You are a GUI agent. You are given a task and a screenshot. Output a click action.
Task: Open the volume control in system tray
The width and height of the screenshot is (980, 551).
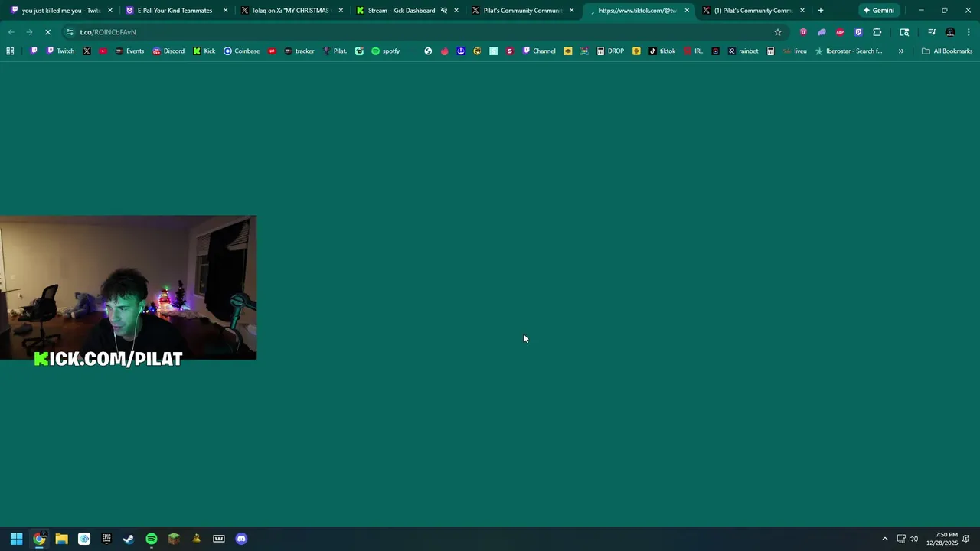coord(913,539)
